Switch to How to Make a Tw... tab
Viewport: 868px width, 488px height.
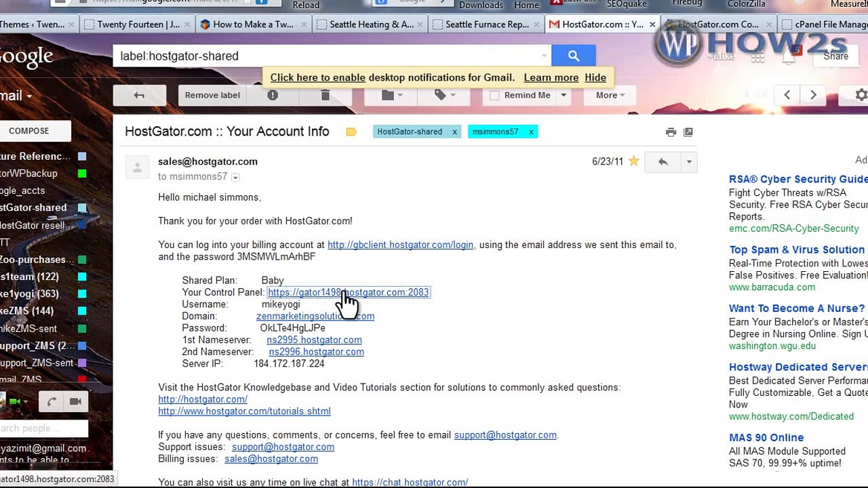coord(253,24)
